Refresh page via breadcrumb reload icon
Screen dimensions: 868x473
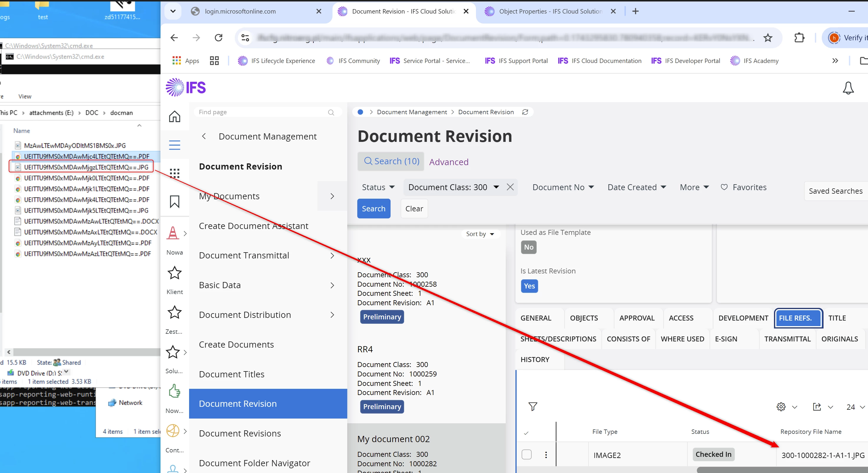(x=525, y=112)
